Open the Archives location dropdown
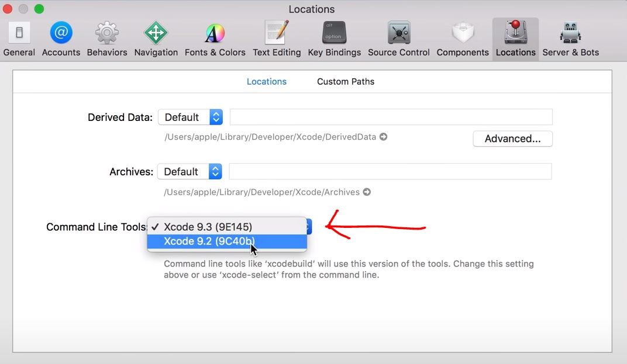Viewport: 627px width, 364px height. [x=190, y=171]
